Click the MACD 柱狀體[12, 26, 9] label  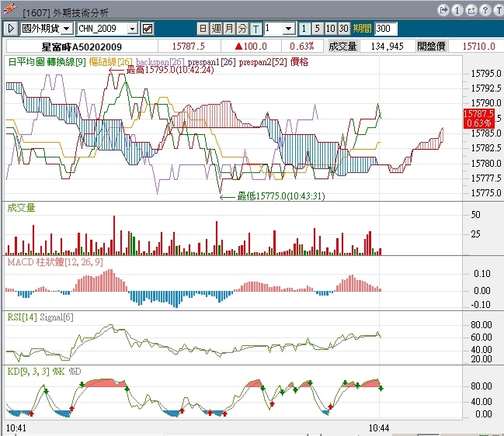pos(55,262)
